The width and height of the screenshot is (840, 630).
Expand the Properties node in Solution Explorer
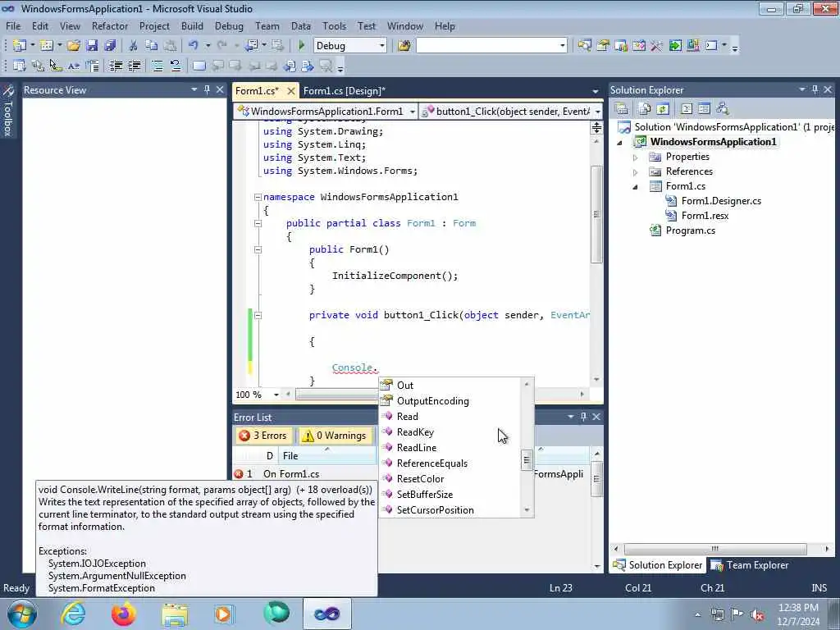click(636, 157)
